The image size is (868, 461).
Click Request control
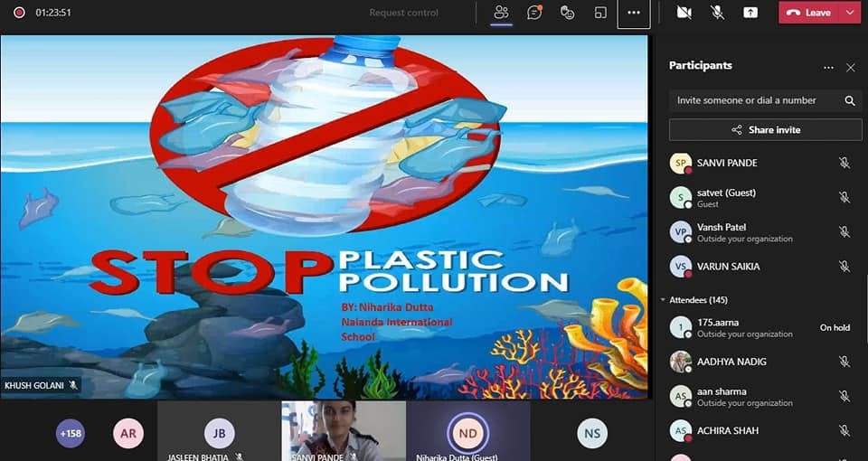403,13
